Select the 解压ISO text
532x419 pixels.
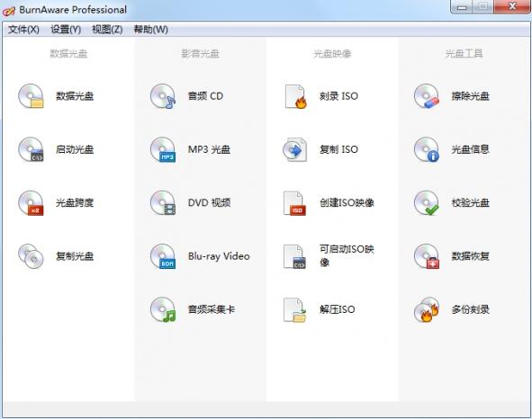click(338, 309)
